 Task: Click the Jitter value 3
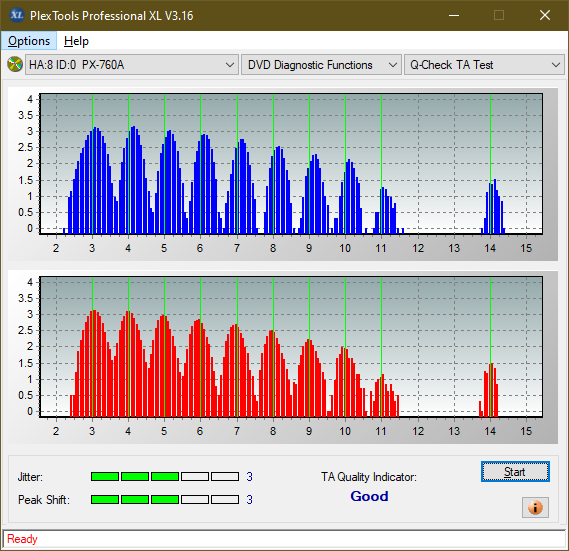point(249,477)
